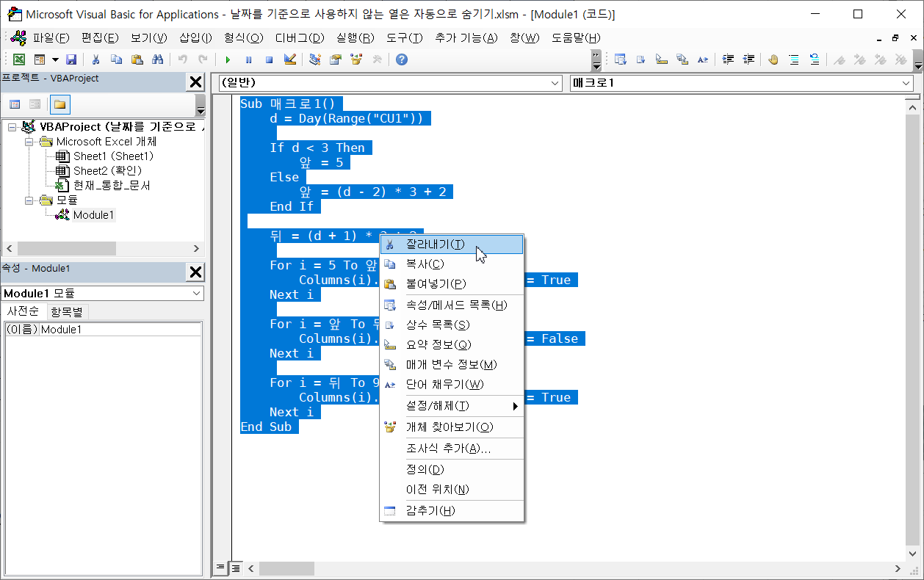
Task: Open the Insert UserForm dropdown arrow
Action: (55, 59)
